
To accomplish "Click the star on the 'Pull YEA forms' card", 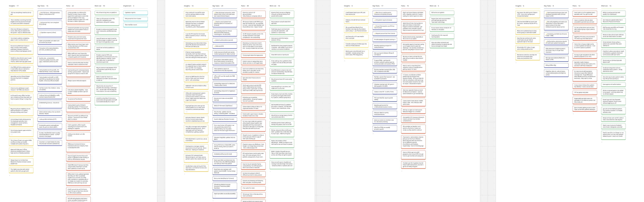I will [x=40, y=13].
